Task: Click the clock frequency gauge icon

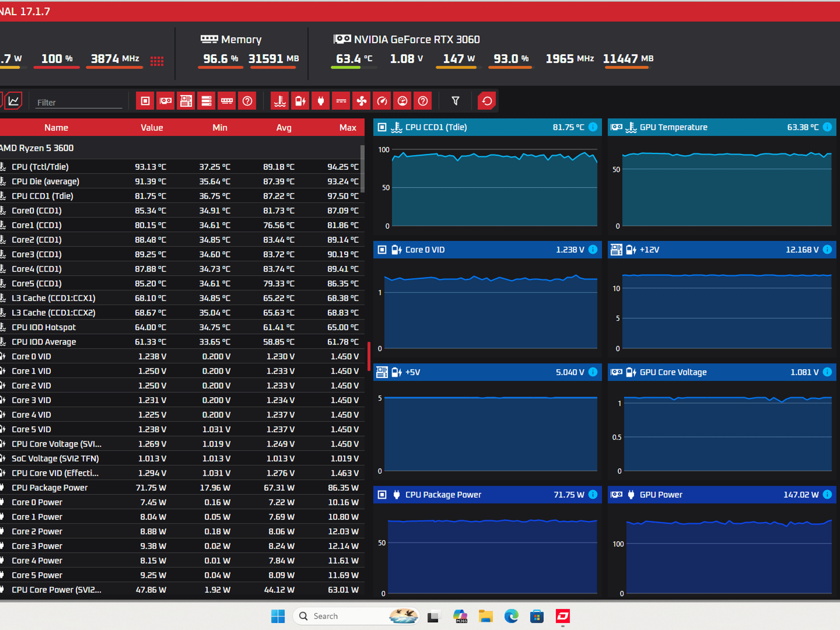Action: point(382,101)
